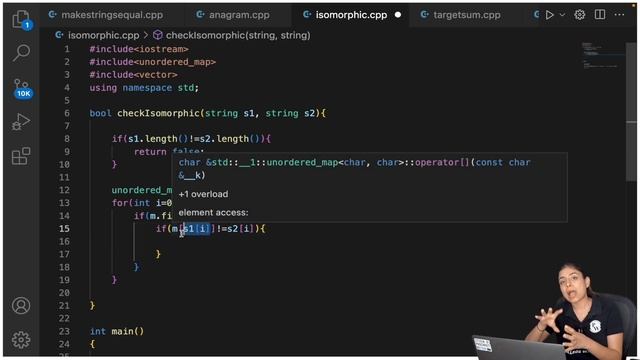Image resolution: width=640 pixels, height=360 pixels.
Task: Click the operator[] signature in the tooltip
Action: coord(355,169)
